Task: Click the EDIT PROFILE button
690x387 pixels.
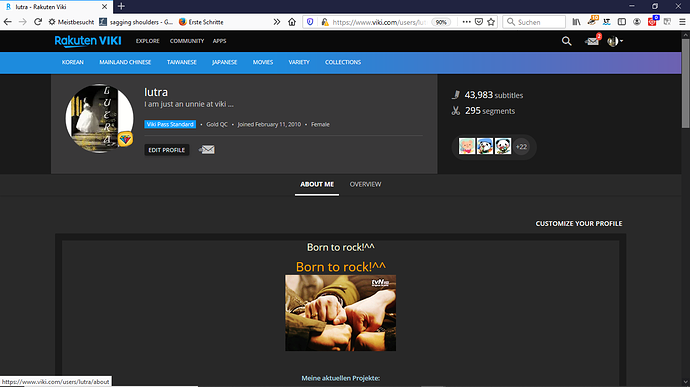Action: pyautogui.click(x=167, y=150)
